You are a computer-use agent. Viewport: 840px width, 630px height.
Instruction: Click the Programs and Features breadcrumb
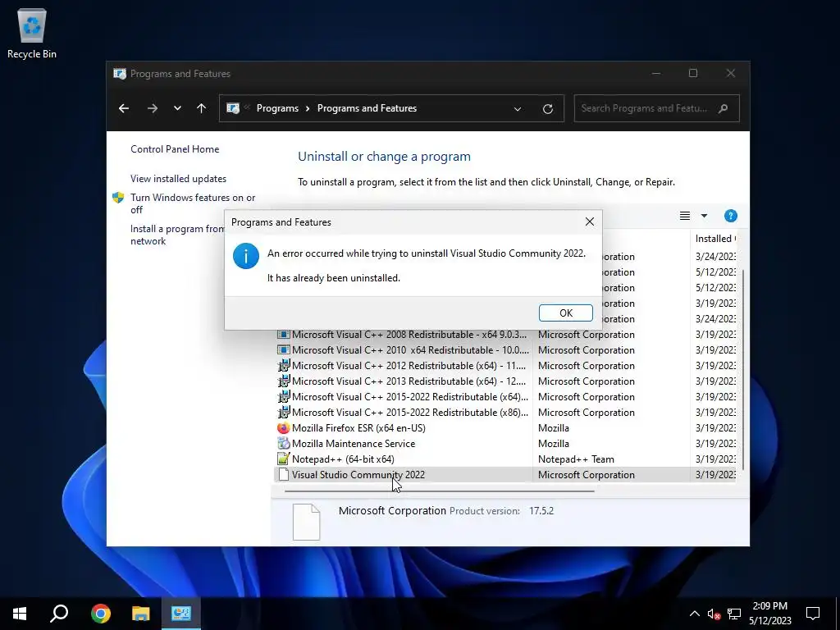tap(367, 108)
